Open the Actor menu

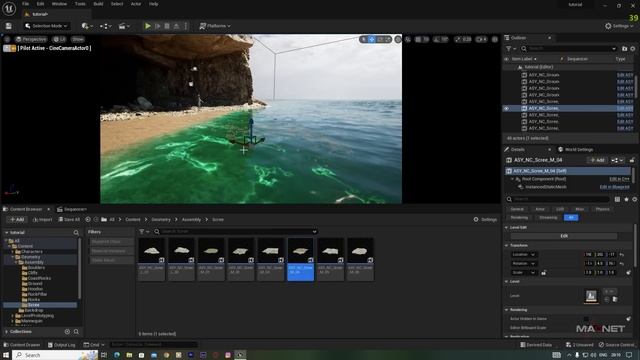[x=136, y=4]
